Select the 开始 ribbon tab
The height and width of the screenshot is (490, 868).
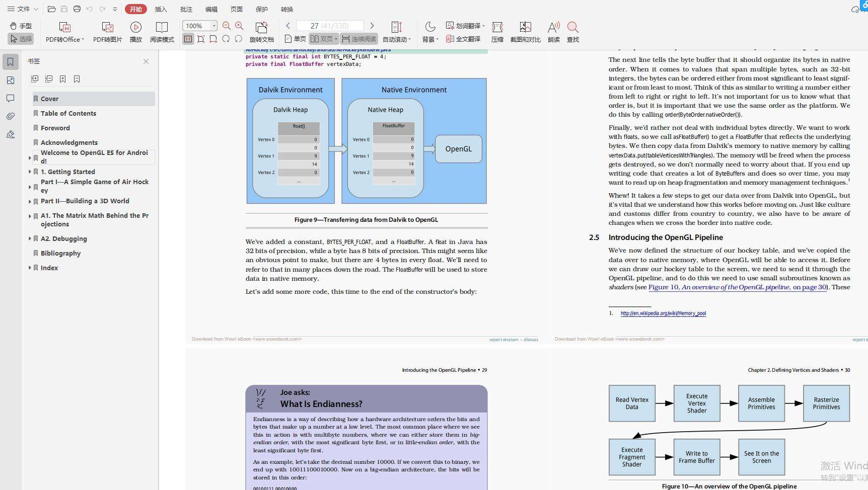(136, 9)
